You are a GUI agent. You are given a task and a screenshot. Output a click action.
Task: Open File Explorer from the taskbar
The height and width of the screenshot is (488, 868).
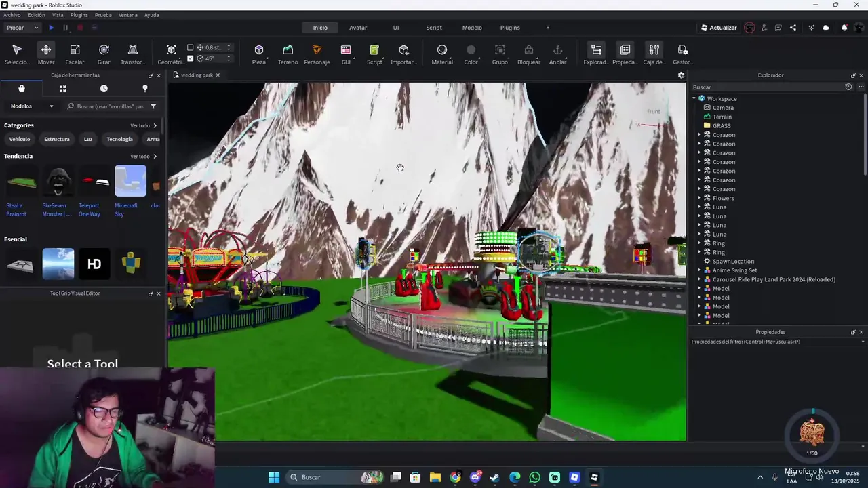coord(435,477)
